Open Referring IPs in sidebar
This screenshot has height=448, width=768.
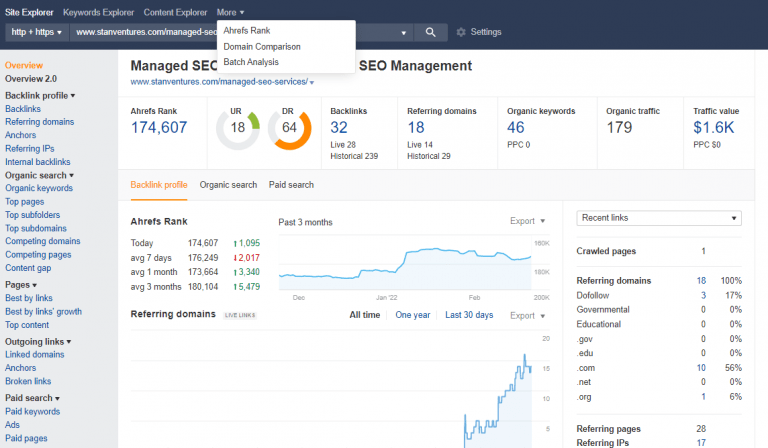[x=29, y=148]
